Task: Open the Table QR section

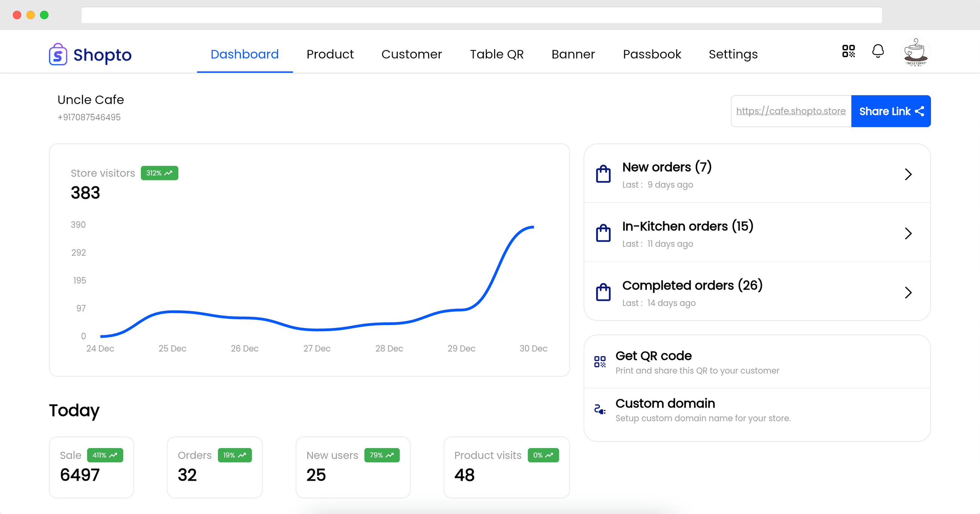Action: click(x=496, y=54)
